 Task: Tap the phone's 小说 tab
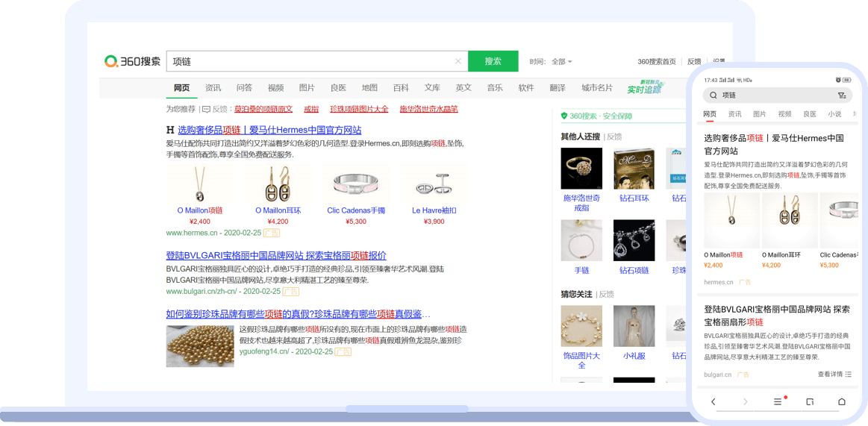[x=834, y=114]
